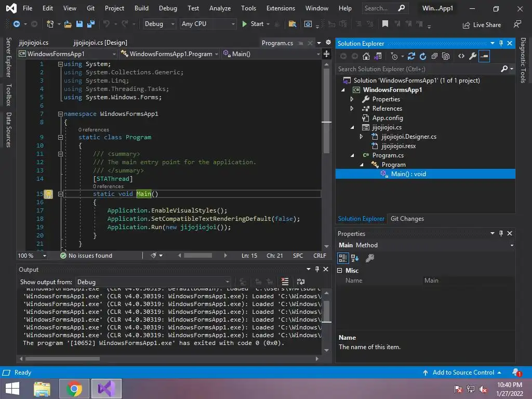Viewport: 532px width, 399px height.
Task: Switch Solution Explorer views icon
Action: [378, 56]
